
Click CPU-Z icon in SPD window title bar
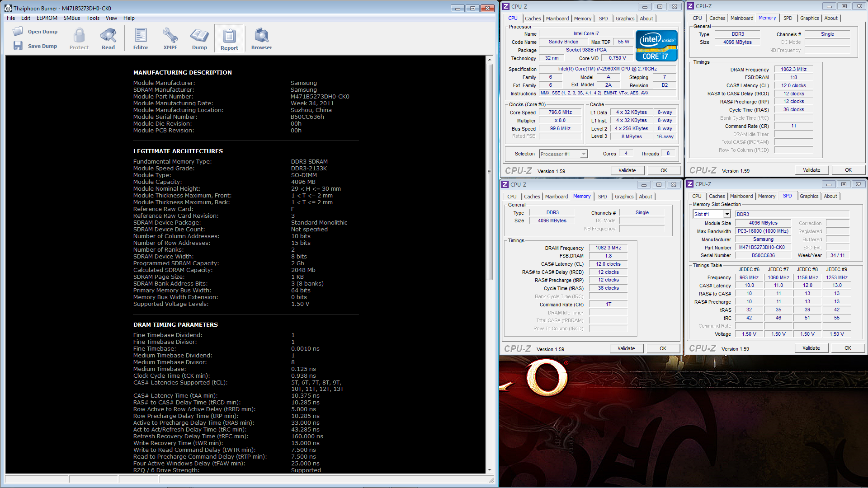pos(690,184)
